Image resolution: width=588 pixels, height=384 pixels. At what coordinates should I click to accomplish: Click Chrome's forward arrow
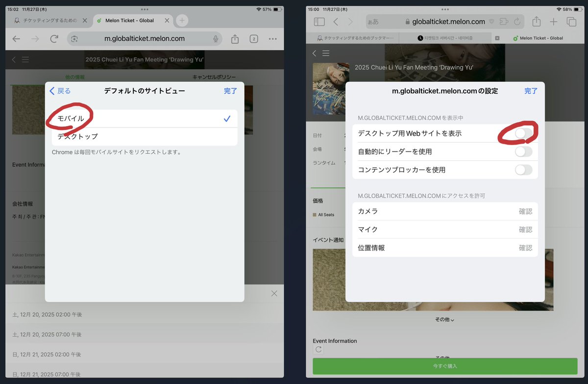click(x=35, y=39)
